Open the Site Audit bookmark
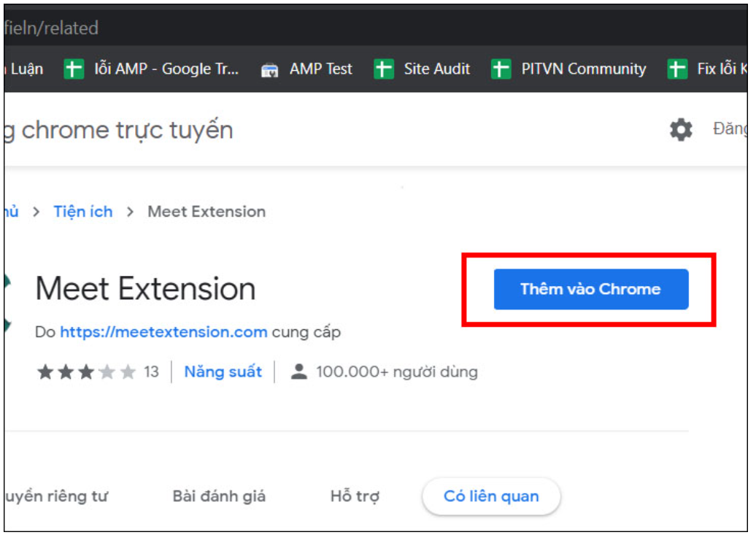Viewport: 756px width, 535px height. coord(422,69)
